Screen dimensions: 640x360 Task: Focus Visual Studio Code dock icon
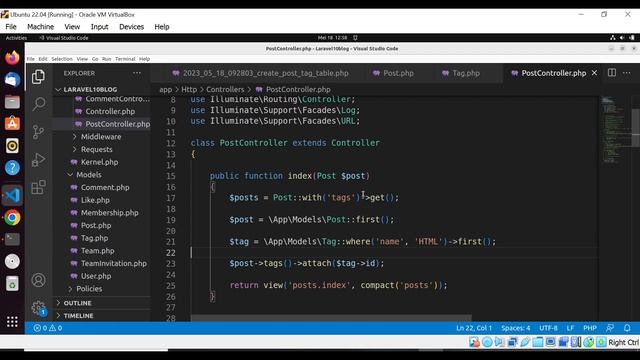click(x=12, y=195)
